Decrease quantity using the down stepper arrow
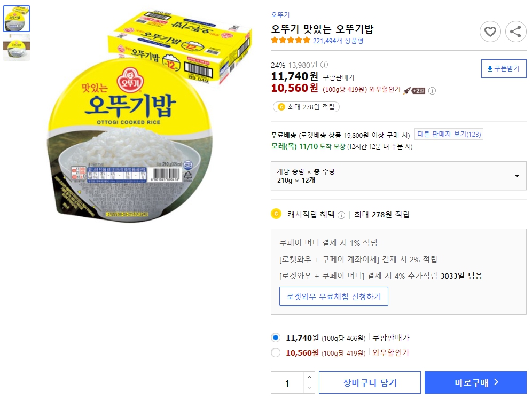Image resolution: width=532 pixels, height=400 pixels. tap(309, 386)
